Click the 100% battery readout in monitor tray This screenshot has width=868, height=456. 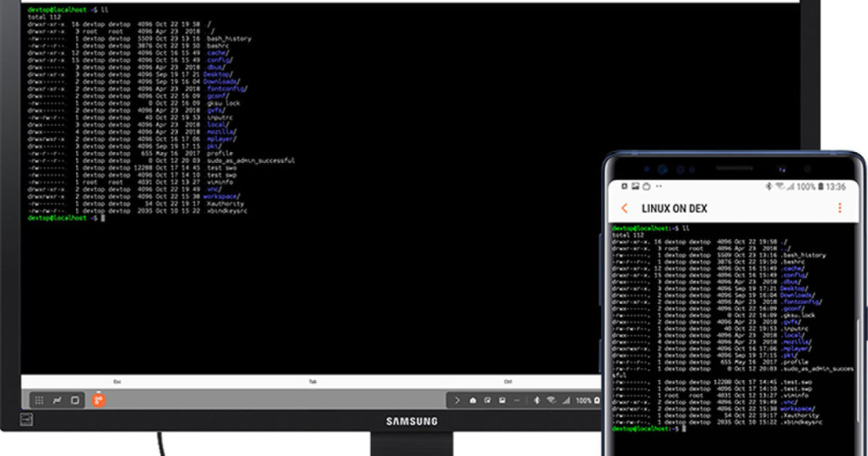pos(583,400)
